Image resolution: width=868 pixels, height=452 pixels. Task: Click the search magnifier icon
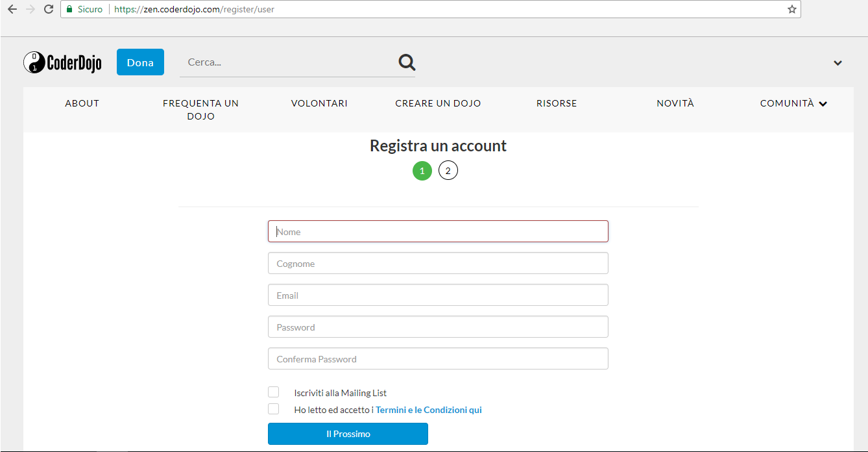click(x=407, y=62)
